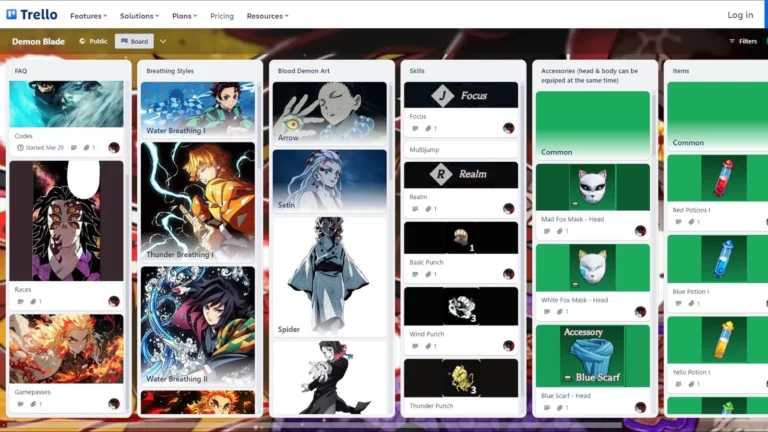Select the Board view tab
This screenshot has height=432, width=768.
tap(133, 41)
